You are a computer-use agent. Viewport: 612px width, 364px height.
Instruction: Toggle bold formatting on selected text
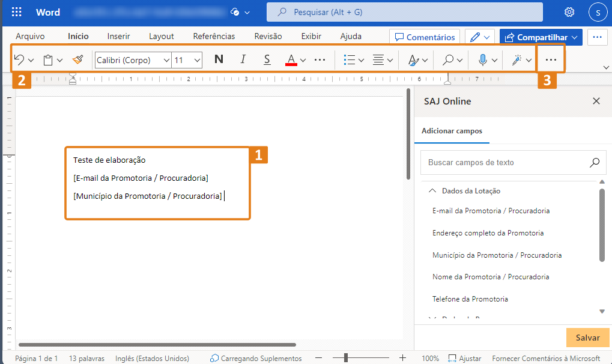219,59
